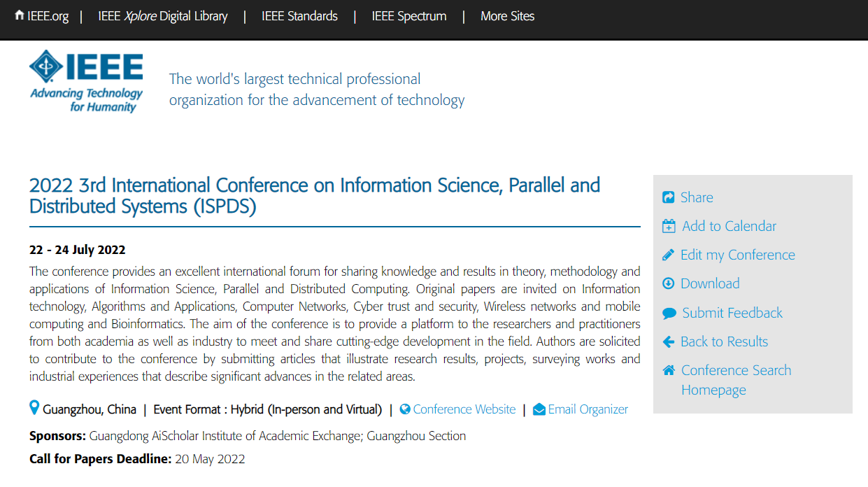Go to IEEE Standards
This screenshot has height=487, width=868.
[299, 16]
